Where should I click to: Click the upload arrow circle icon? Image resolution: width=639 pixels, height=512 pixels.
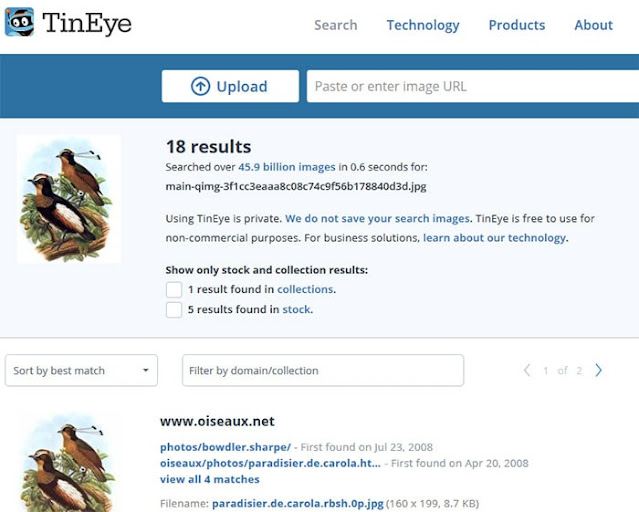[201, 86]
